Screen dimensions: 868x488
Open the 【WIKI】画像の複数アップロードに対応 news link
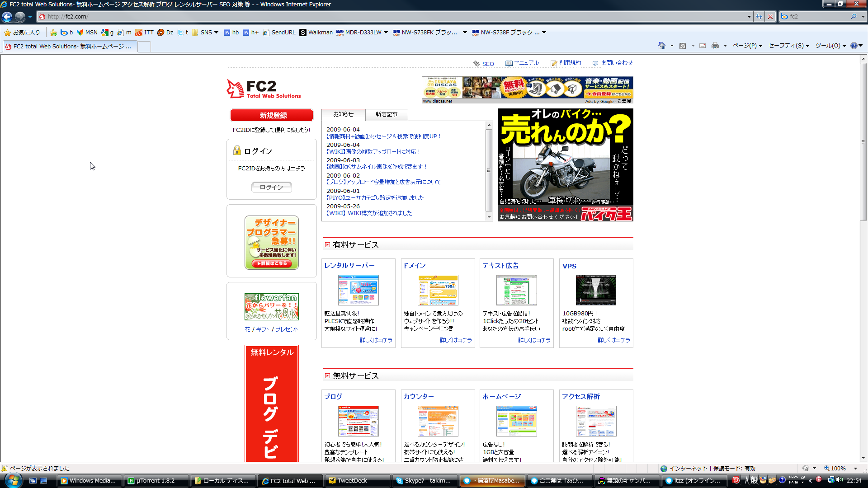[x=373, y=152]
